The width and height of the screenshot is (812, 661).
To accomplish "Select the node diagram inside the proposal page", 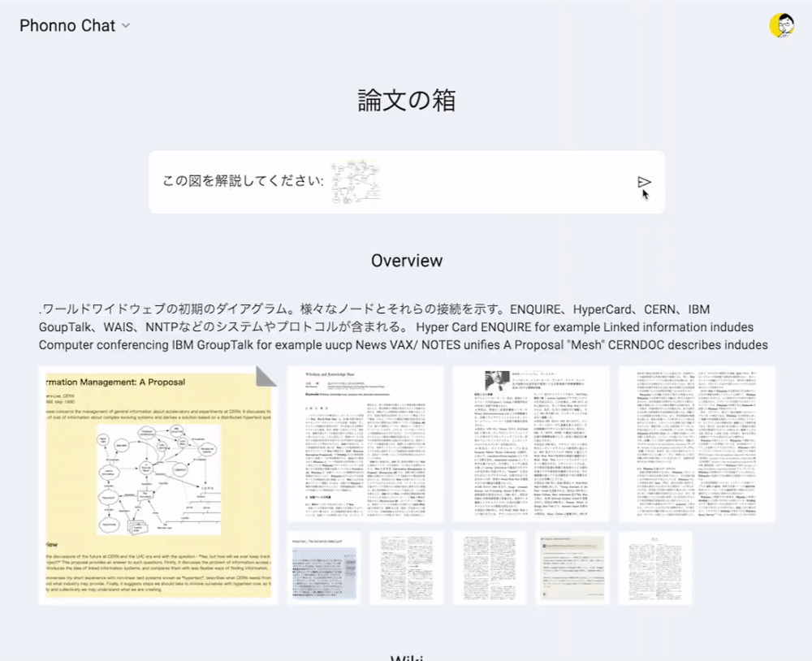I will [x=159, y=480].
